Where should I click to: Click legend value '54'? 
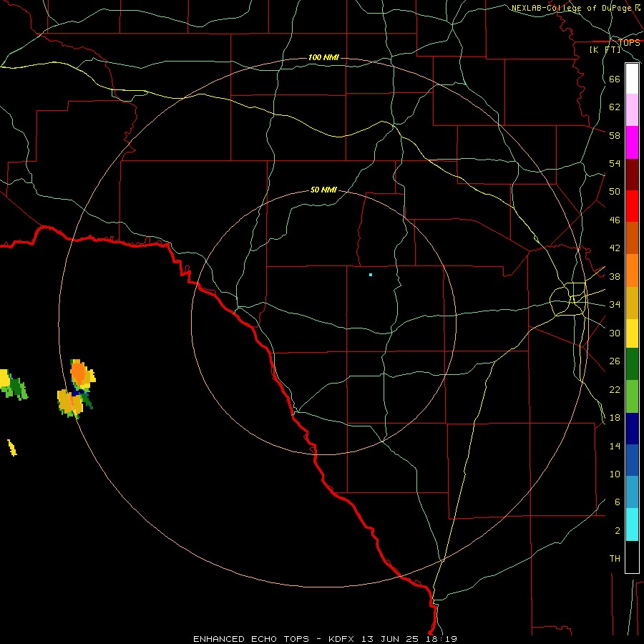tap(615, 163)
